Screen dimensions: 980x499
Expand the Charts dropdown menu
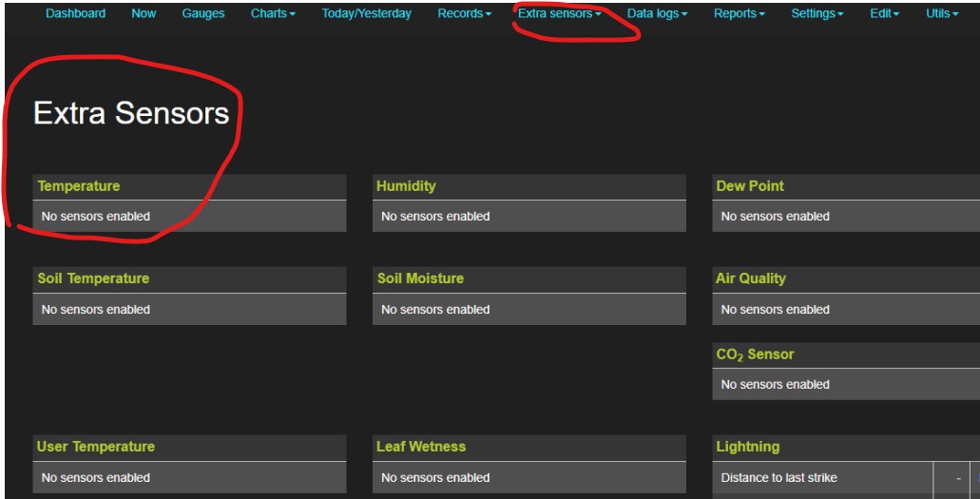(x=273, y=14)
